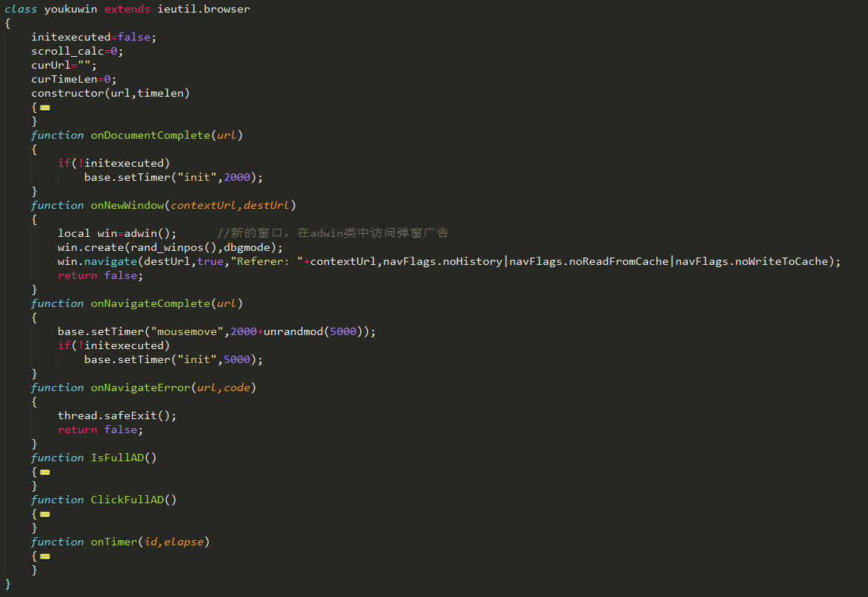Expand the folded ClickFullAD function body
This screenshot has width=868, height=597.
point(46,514)
